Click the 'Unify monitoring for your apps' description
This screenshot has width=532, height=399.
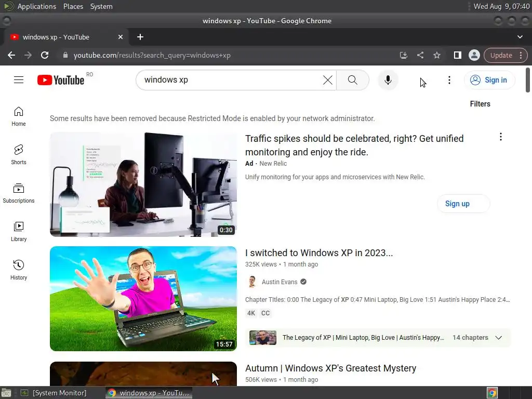[335, 177]
